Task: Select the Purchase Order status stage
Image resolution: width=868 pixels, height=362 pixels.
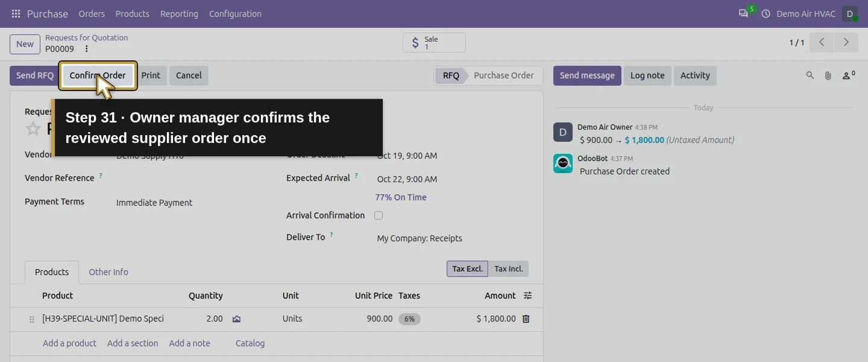Action: pyautogui.click(x=504, y=75)
